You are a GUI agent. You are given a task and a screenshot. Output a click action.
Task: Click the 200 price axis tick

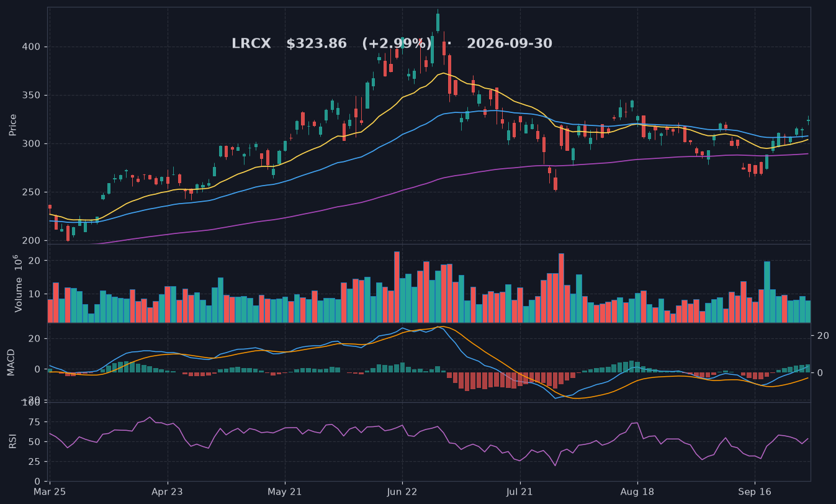point(32,240)
